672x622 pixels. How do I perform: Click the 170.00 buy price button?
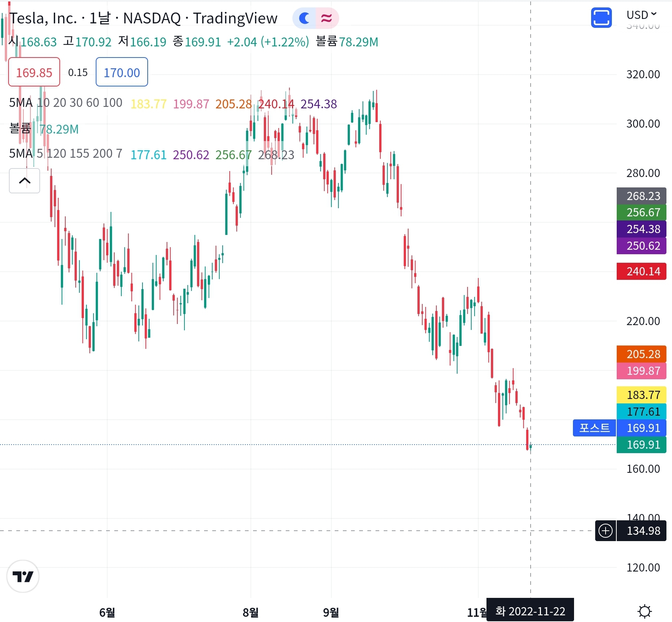click(122, 72)
